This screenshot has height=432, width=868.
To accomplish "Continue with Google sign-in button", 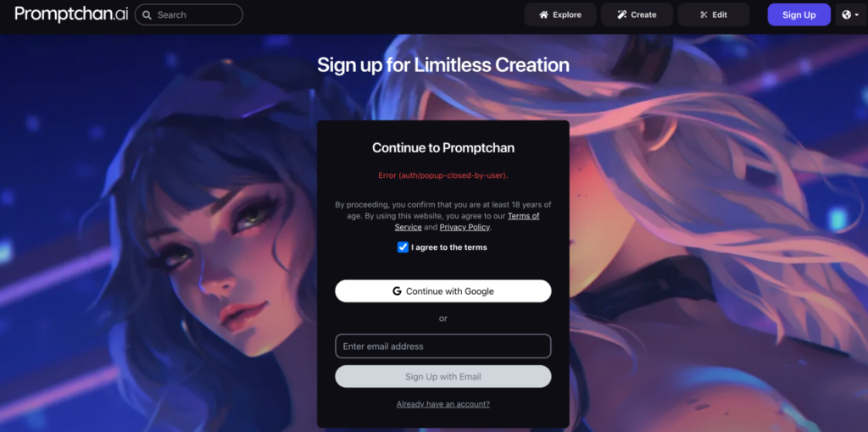I will click(x=442, y=291).
